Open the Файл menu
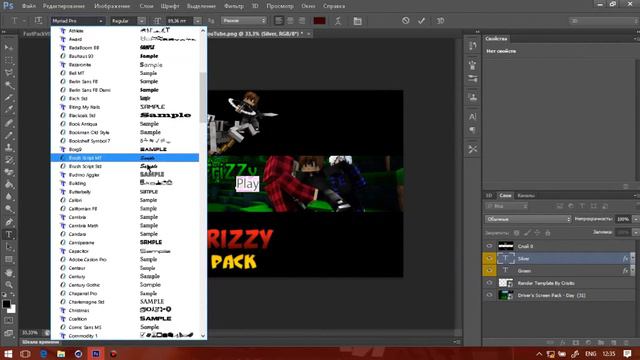The width and height of the screenshot is (640, 360). pyautogui.click(x=29, y=6)
